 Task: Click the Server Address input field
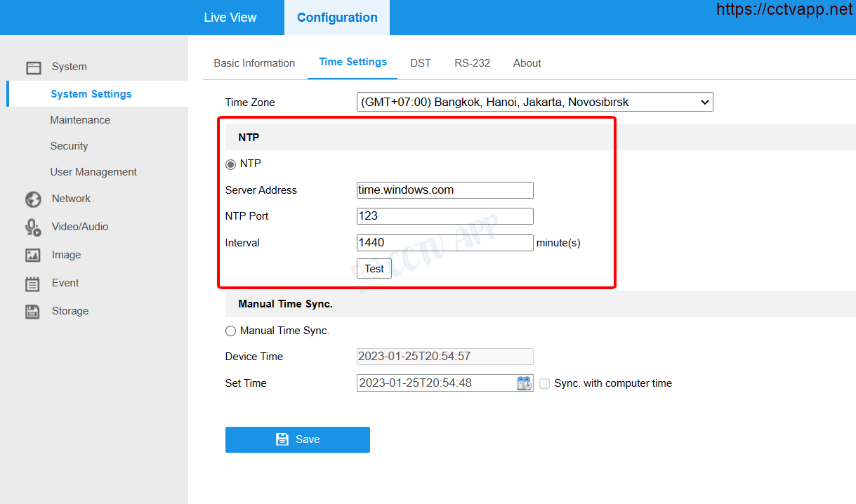pyautogui.click(x=445, y=190)
